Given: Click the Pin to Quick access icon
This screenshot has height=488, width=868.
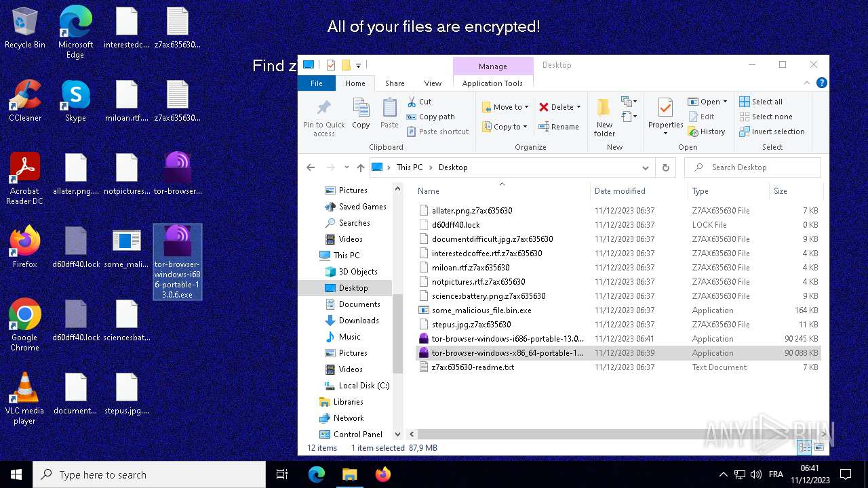Looking at the screenshot, I should point(324,117).
